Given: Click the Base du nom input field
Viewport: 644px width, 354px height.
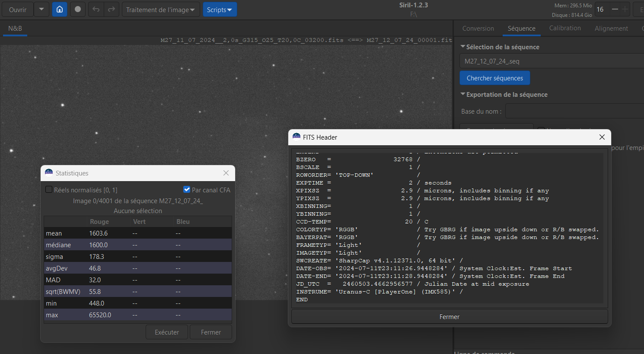Looking at the screenshot, I should 575,111.
